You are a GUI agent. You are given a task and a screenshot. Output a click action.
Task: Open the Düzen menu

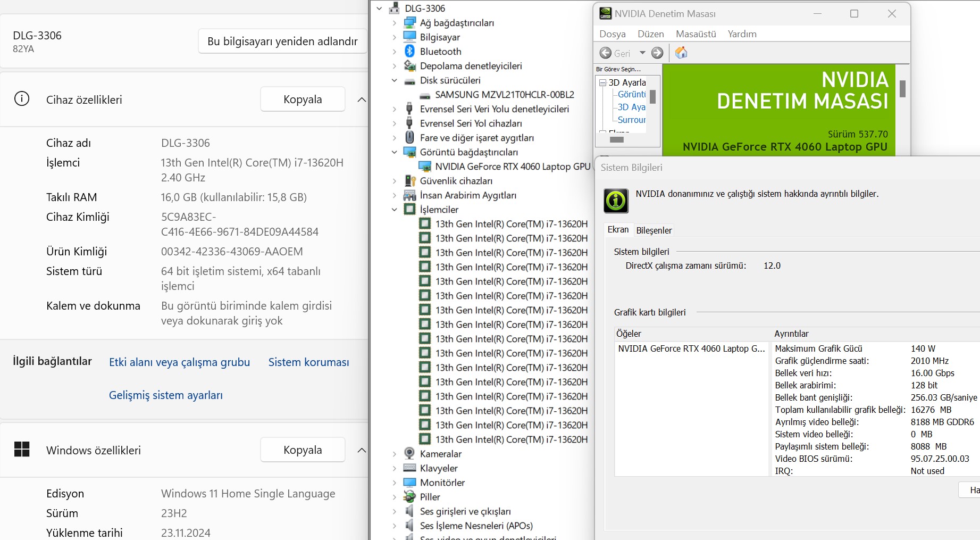(650, 34)
